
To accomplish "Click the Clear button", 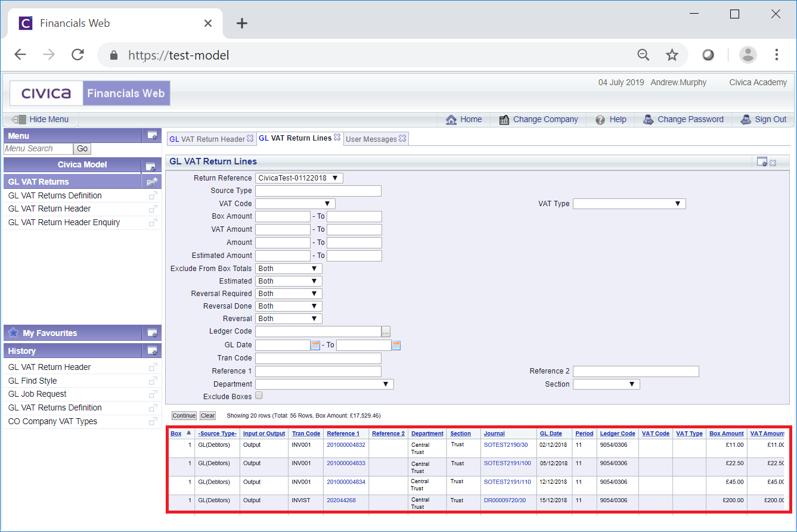I will tap(207, 416).
